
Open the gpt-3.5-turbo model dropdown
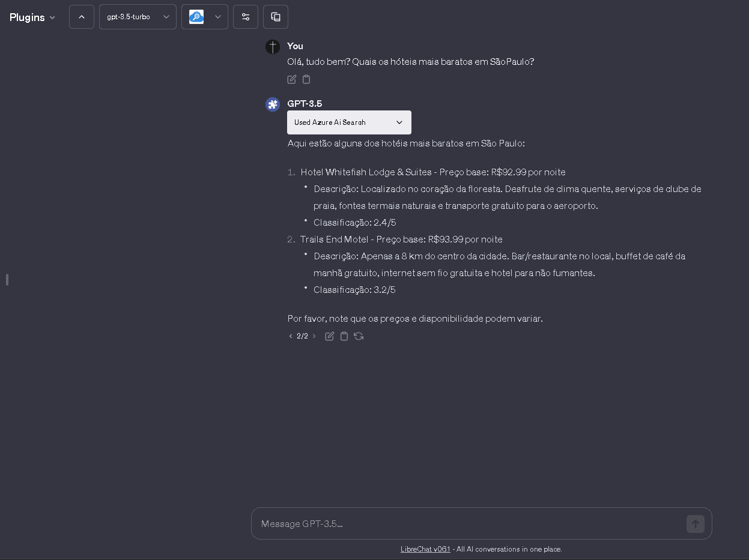(138, 16)
